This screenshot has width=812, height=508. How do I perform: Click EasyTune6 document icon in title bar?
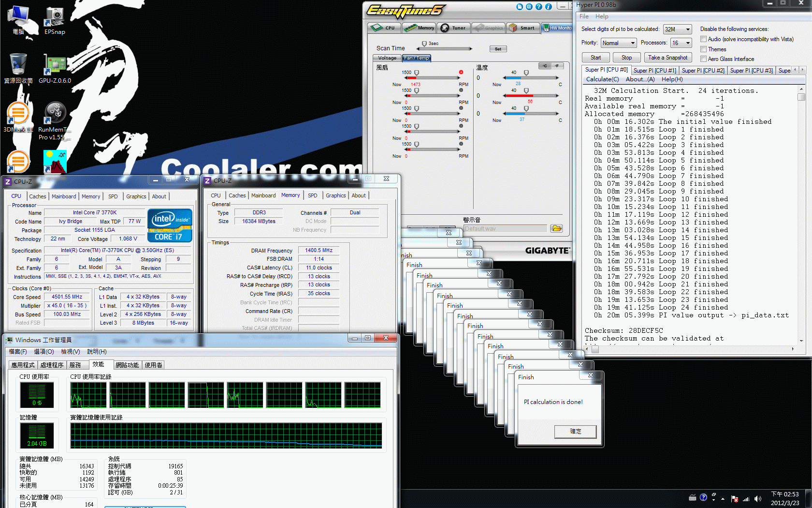(x=520, y=7)
